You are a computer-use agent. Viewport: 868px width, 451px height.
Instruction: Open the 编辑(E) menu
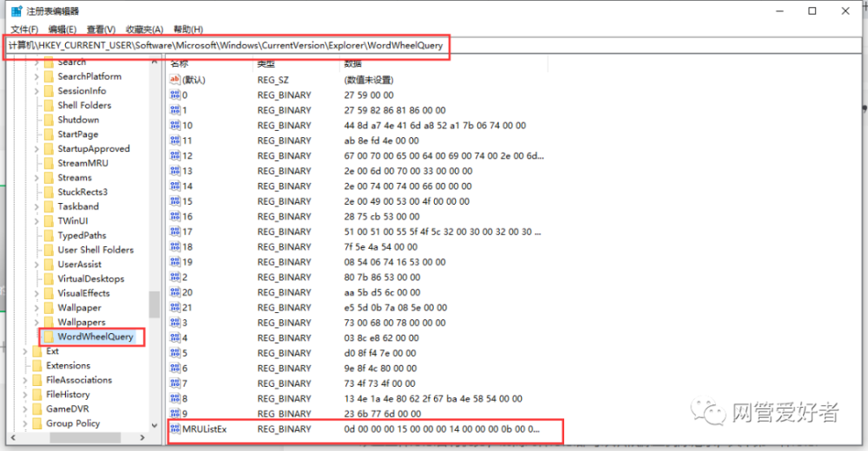(62, 29)
